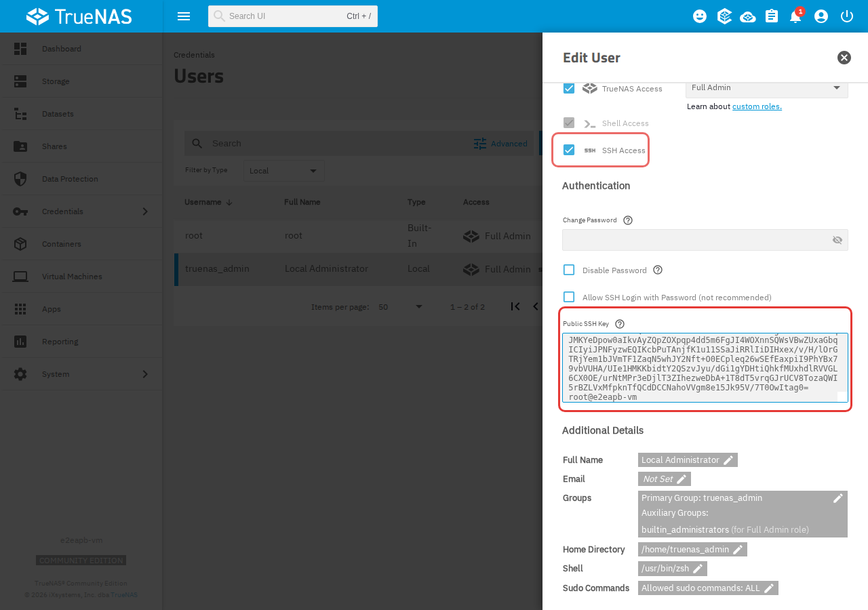Edit the Shell /usr/bin/zsh pencil icon

698,569
